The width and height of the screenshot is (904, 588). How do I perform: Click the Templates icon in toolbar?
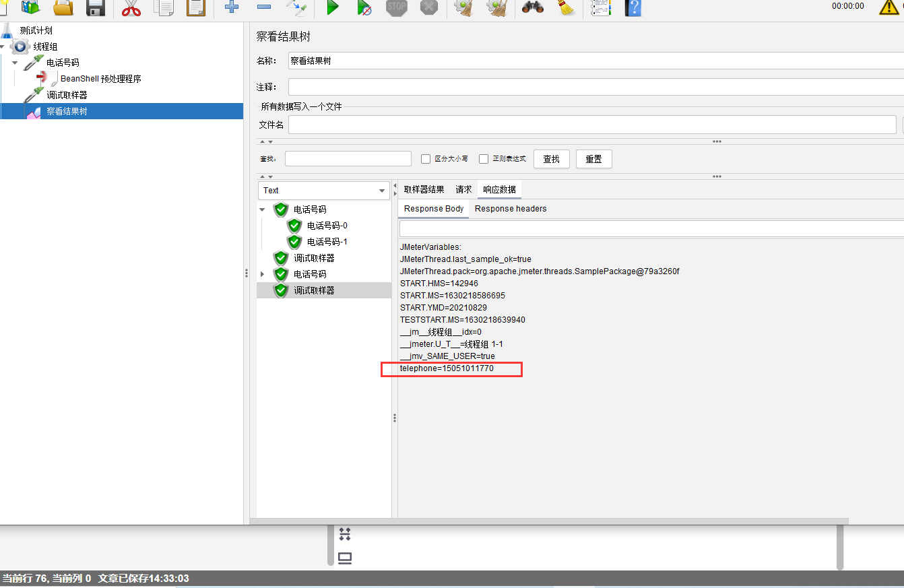click(x=30, y=7)
